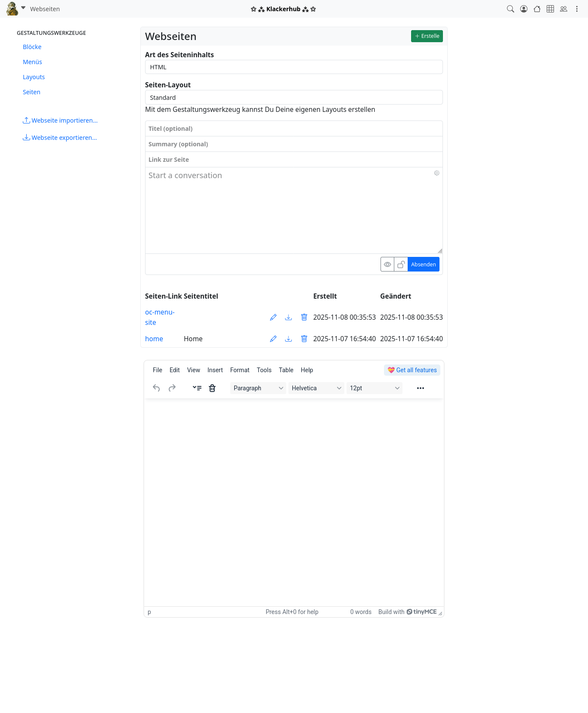The width and height of the screenshot is (588, 713).
Task: Open the Paragraph block format dropdown
Action: 258,388
